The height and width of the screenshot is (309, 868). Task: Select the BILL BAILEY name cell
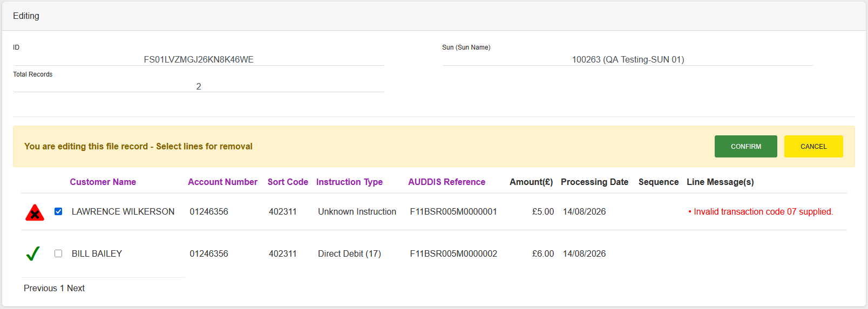click(x=97, y=254)
